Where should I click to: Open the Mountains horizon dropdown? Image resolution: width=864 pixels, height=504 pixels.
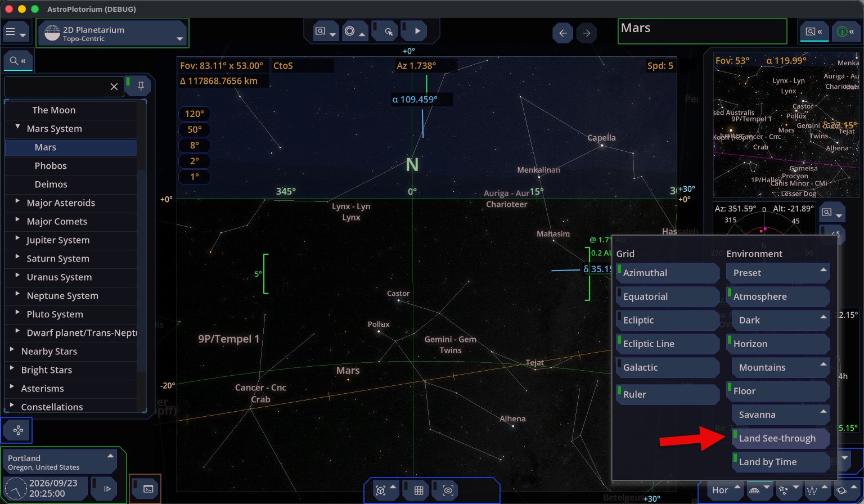(x=781, y=367)
